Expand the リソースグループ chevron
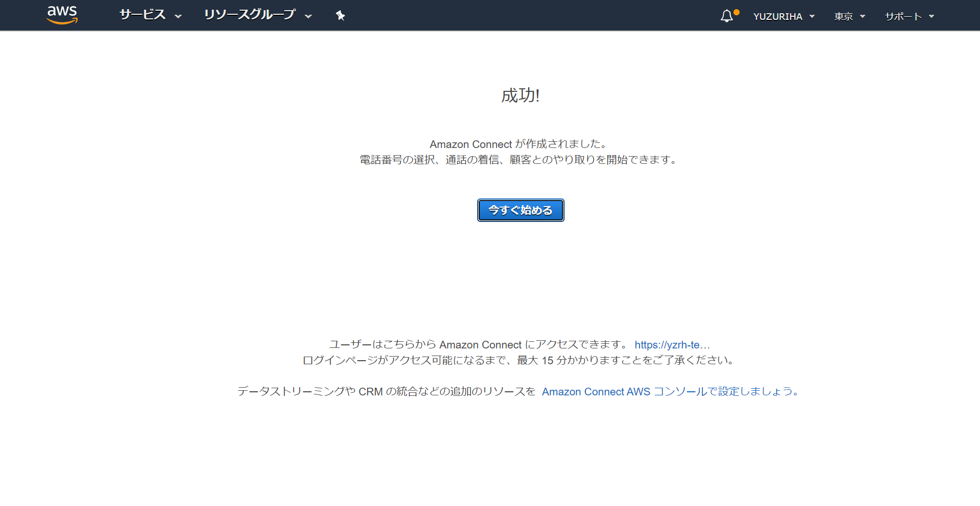Screen dimensions: 980x506 308,17
